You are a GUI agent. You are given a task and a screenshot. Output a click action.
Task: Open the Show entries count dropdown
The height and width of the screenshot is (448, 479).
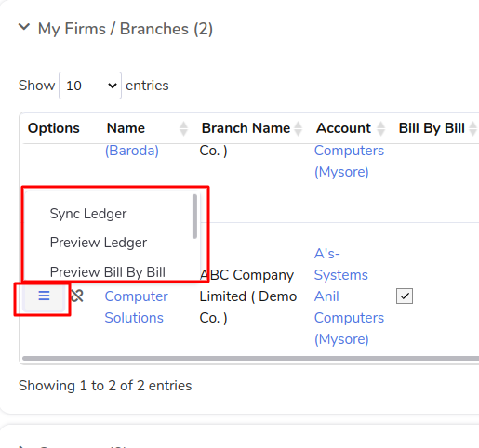coord(90,86)
